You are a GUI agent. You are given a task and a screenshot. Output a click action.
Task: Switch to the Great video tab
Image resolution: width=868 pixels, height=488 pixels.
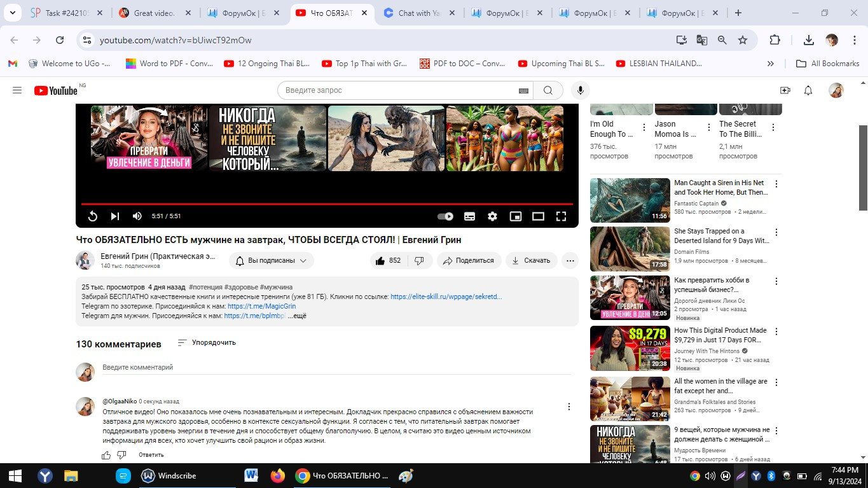click(x=155, y=13)
